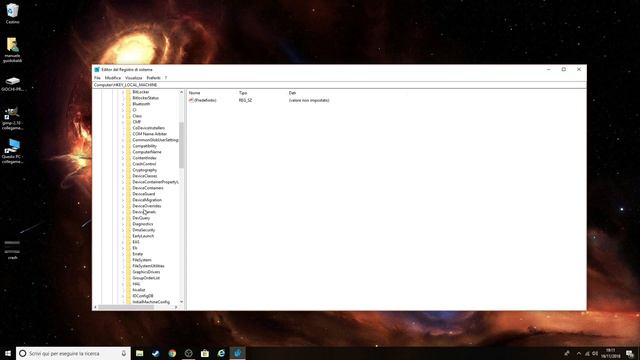Click the horizontal scrollbar's left arrow
Image resolution: width=640 pixels, height=360 pixels.
tap(96, 307)
